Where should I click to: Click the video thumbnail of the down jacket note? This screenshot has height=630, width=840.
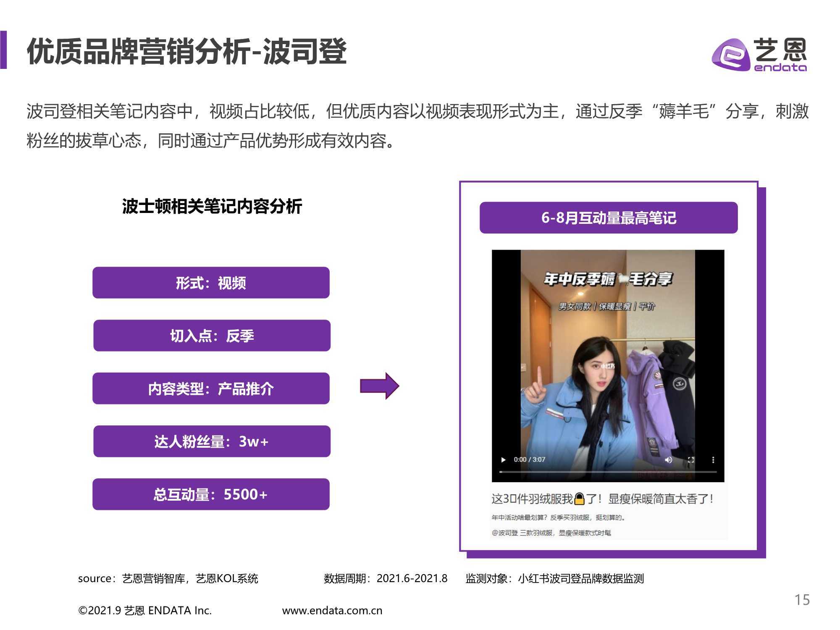click(608, 366)
